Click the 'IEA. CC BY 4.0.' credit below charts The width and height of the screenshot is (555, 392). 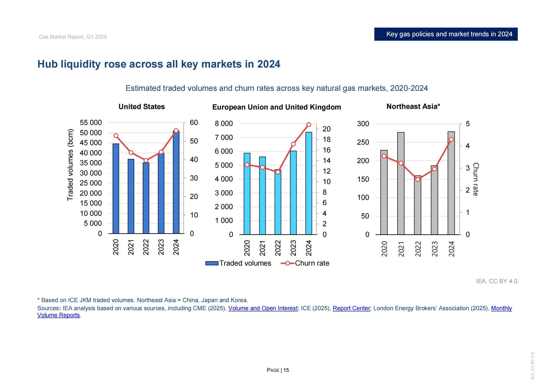tap(497, 281)
